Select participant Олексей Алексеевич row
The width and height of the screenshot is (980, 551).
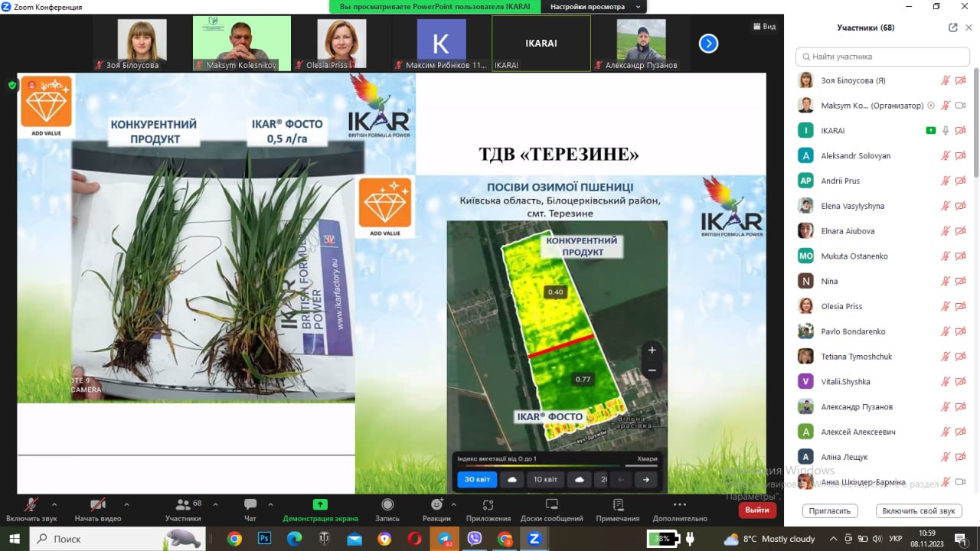coord(883,432)
